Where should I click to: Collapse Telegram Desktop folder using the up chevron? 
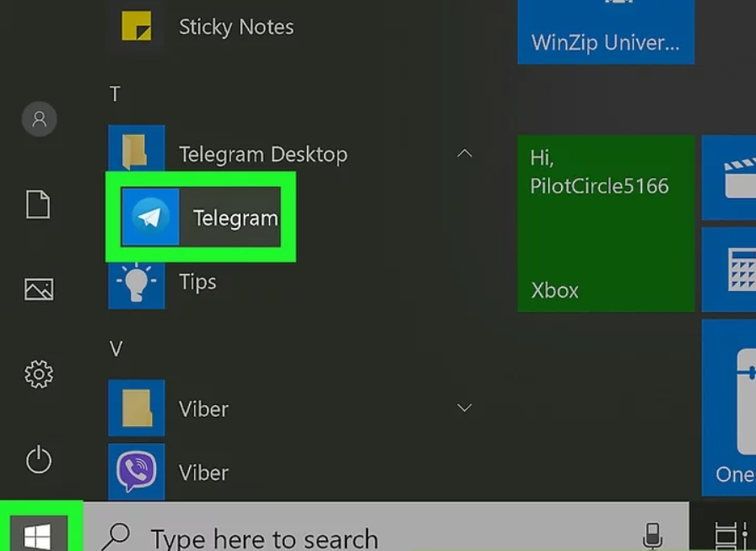[464, 154]
